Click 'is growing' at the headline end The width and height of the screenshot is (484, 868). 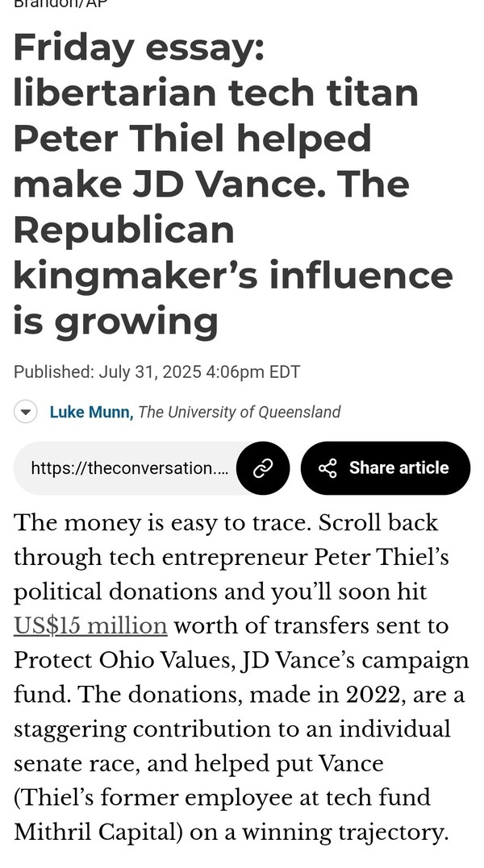(115, 322)
